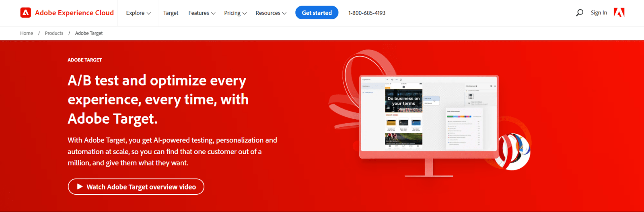Click the Get started button
644x212 pixels.
[317, 13]
